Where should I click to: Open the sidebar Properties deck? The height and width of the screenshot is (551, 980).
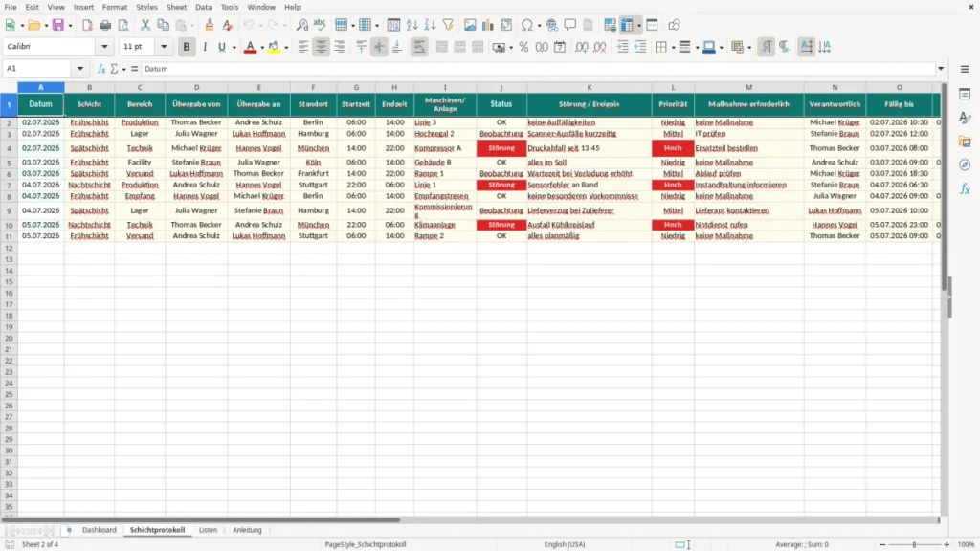[x=965, y=94]
